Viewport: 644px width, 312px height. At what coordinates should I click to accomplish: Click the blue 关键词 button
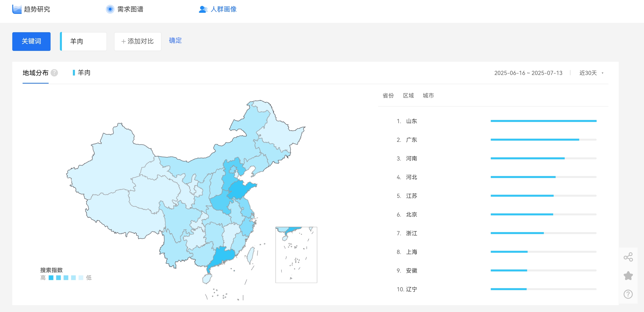pyautogui.click(x=31, y=41)
